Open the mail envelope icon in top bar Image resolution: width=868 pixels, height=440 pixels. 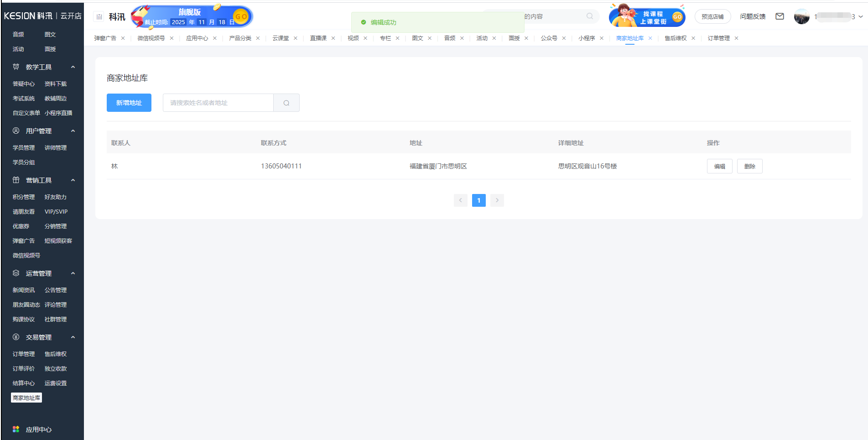coord(780,16)
